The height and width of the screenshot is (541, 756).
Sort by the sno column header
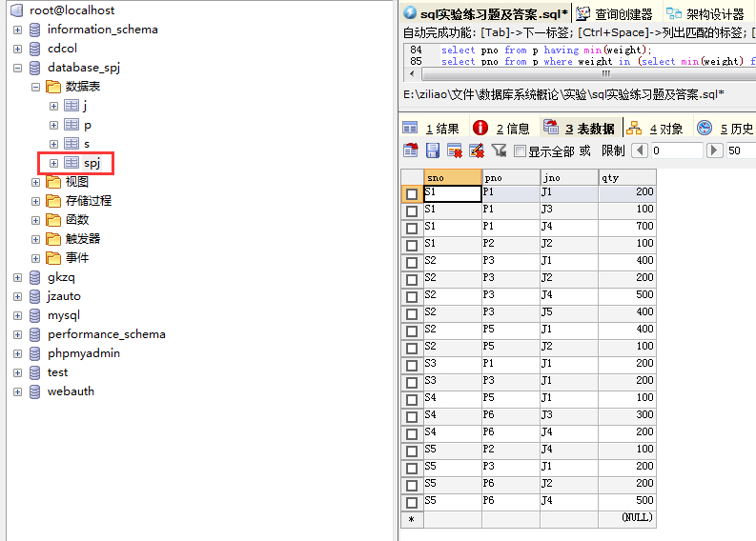click(x=452, y=178)
